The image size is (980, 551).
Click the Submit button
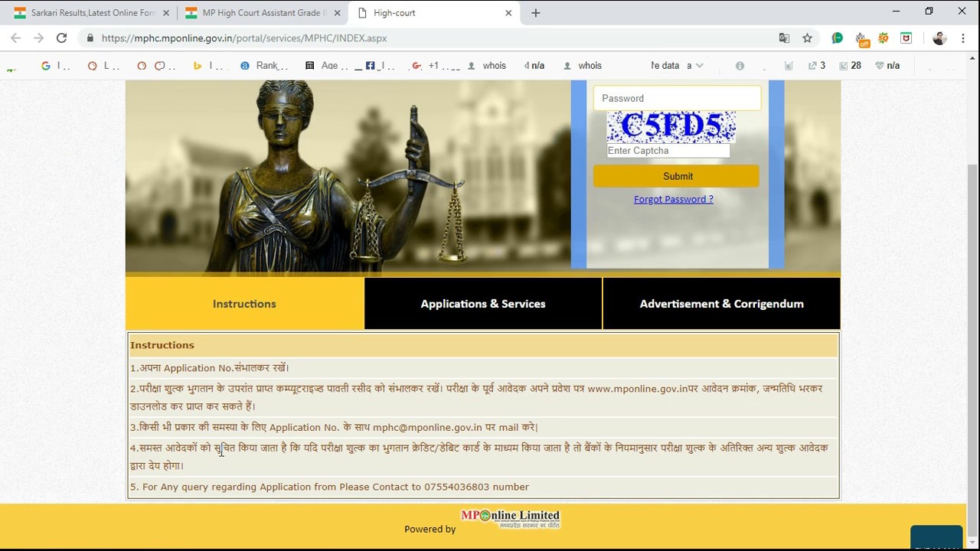[x=677, y=176]
